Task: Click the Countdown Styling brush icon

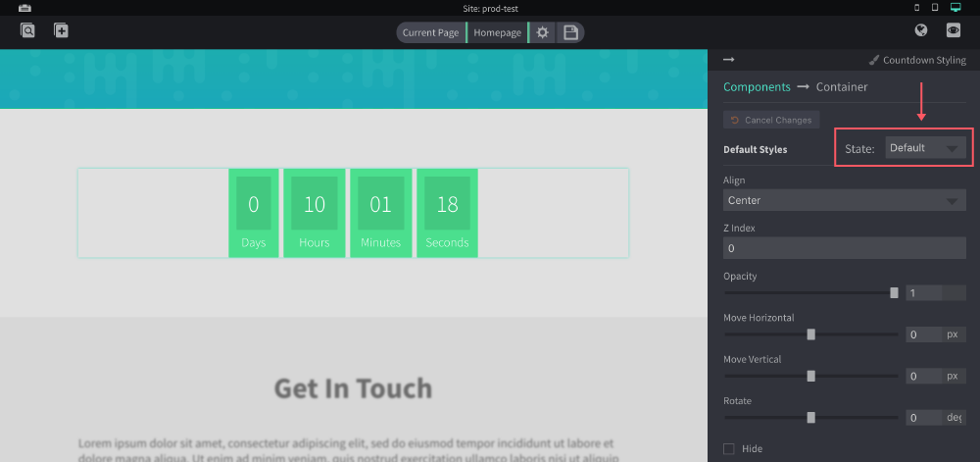Action: click(874, 61)
